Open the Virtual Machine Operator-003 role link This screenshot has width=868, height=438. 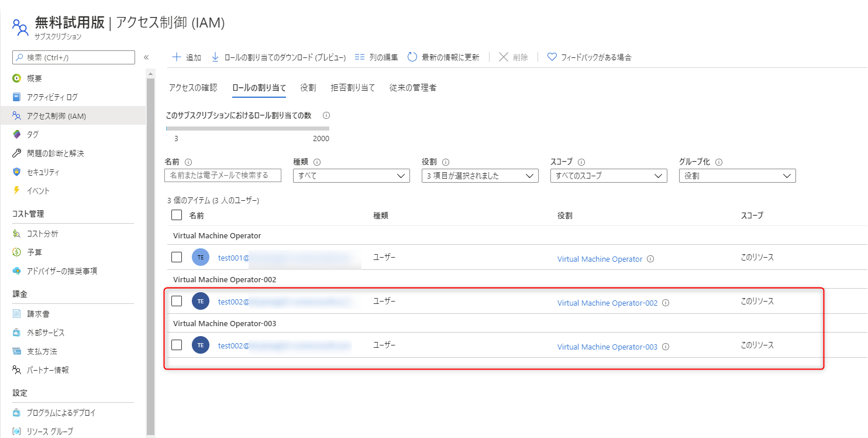[x=607, y=347]
